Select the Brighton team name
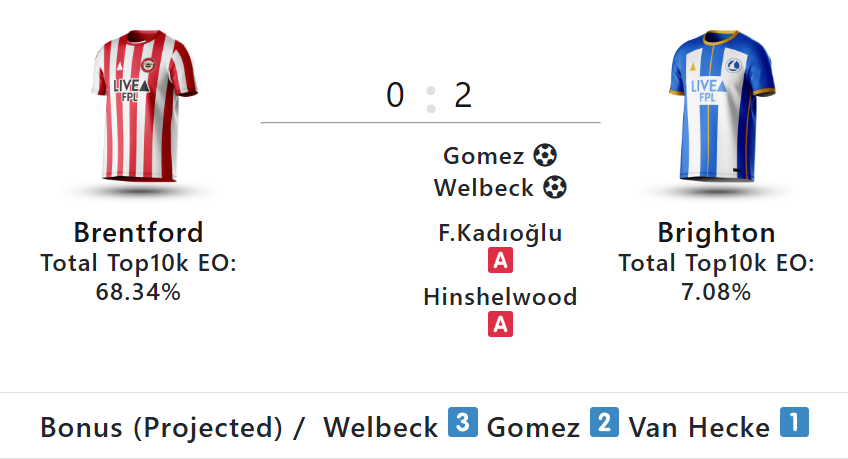This screenshot has width=848, height=459. click(x=716, y=233)
